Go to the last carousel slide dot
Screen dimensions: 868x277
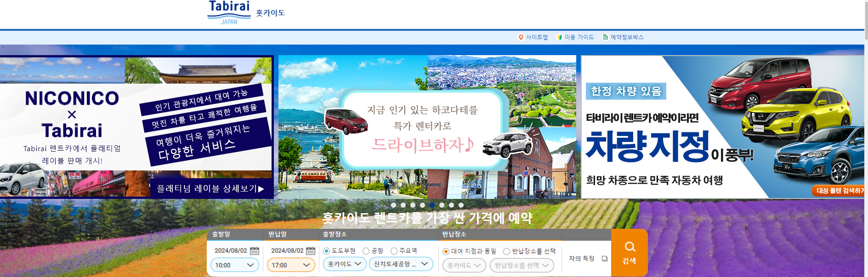pos(461,205)
